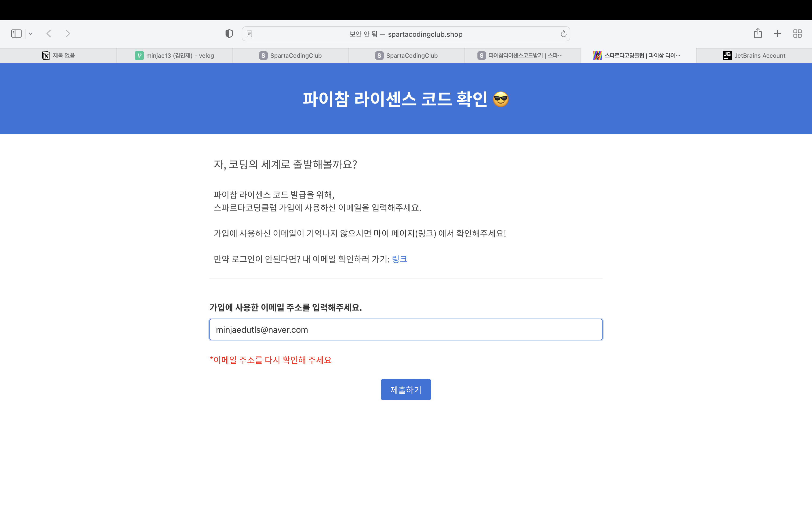Open a new tab with plus icon
This screenshot has width=812, height=527.
point(778,33)
